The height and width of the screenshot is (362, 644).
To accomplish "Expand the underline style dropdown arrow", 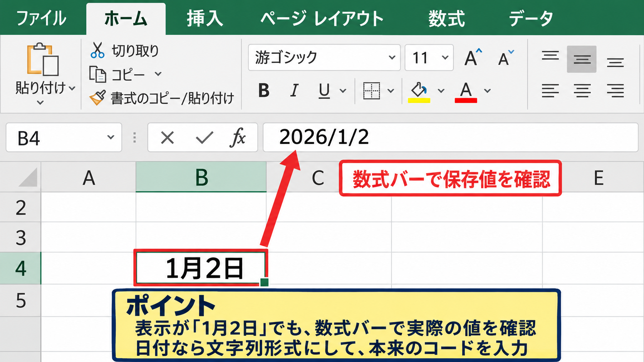I will tap(343, 91).
